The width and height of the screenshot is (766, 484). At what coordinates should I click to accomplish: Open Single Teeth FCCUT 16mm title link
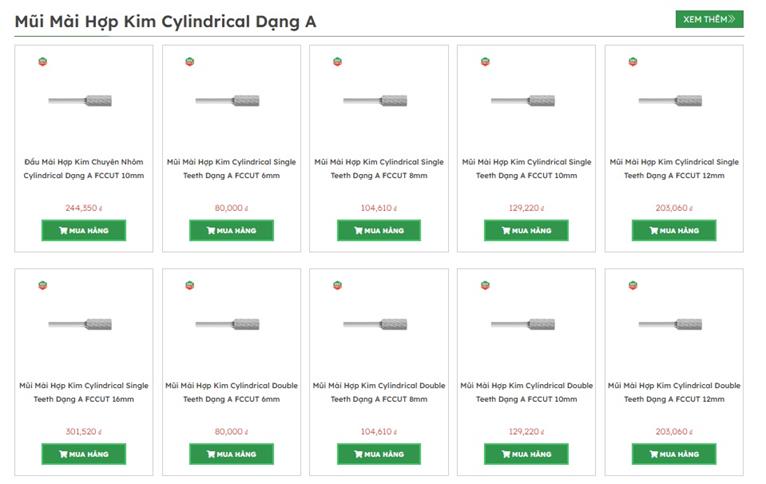84,392
